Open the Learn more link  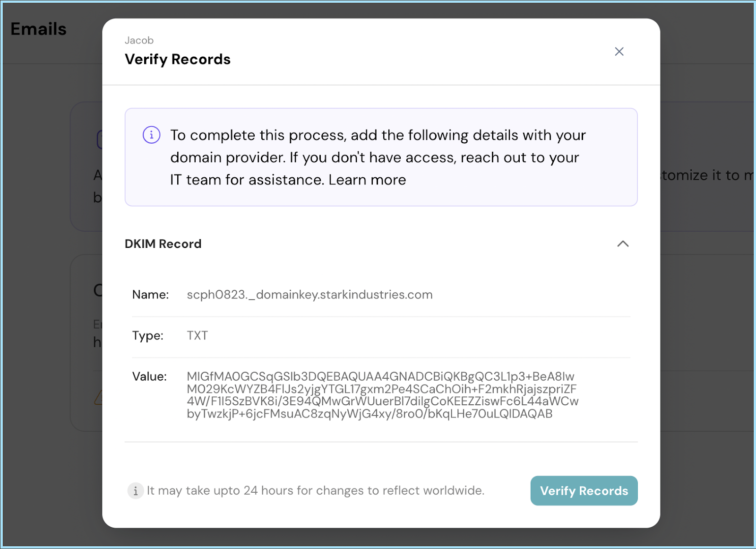[x=367, y=180]
